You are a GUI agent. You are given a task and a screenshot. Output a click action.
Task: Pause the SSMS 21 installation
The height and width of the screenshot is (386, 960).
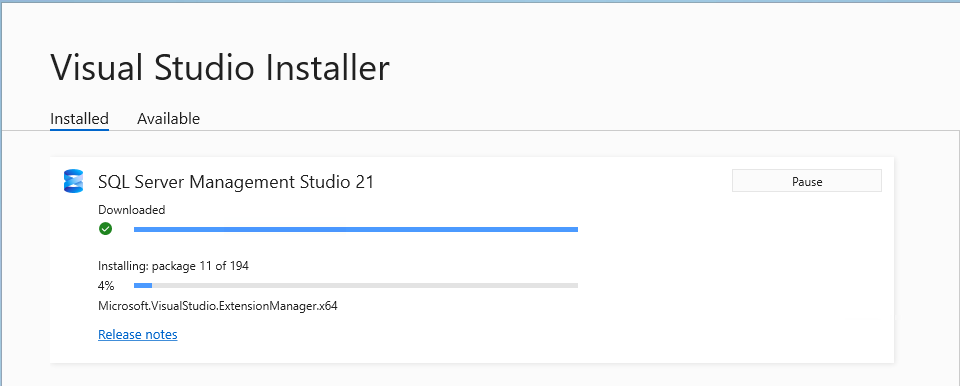807,181
